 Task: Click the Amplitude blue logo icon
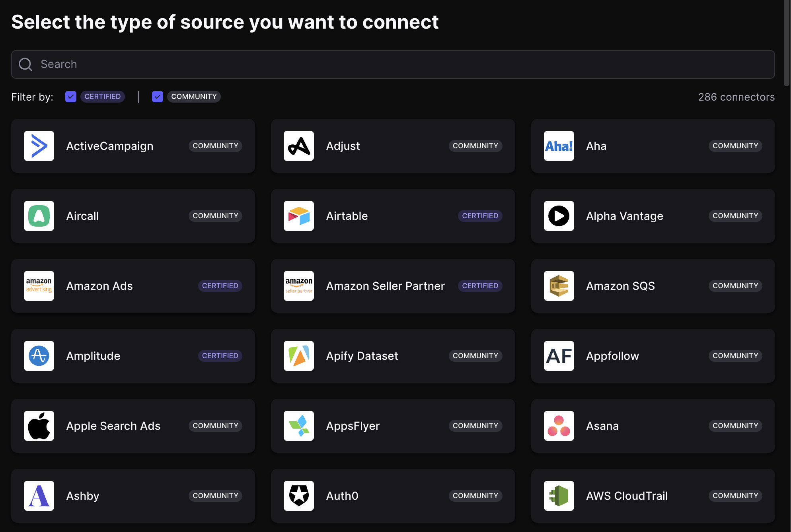click(39, 356)
